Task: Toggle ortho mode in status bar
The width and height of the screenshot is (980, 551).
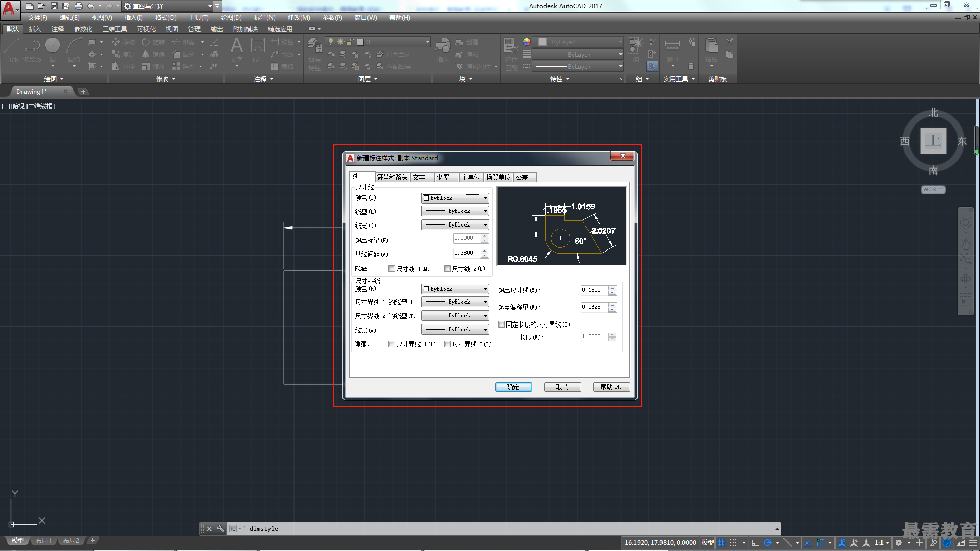Action: 755,543
